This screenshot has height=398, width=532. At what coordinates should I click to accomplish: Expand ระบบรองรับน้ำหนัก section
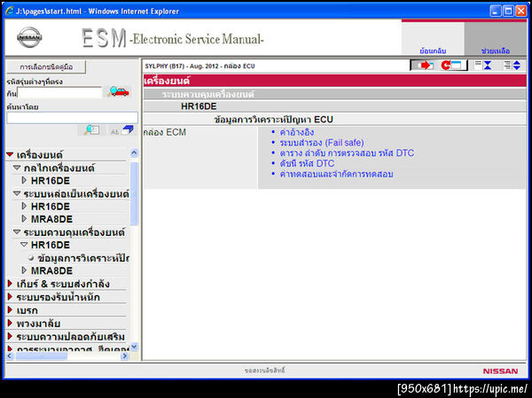pyautogui.click(x=10, y=297)
